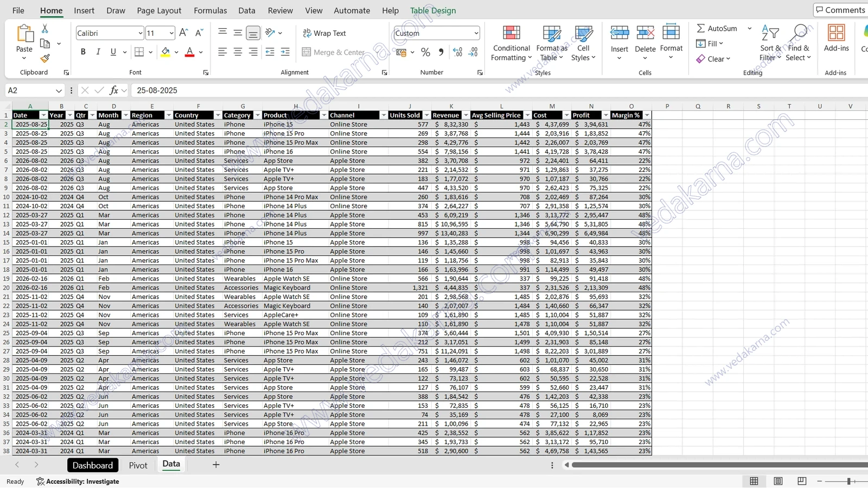
Task: Apply Percent Style number format
Action: click(x=425, y=52)
